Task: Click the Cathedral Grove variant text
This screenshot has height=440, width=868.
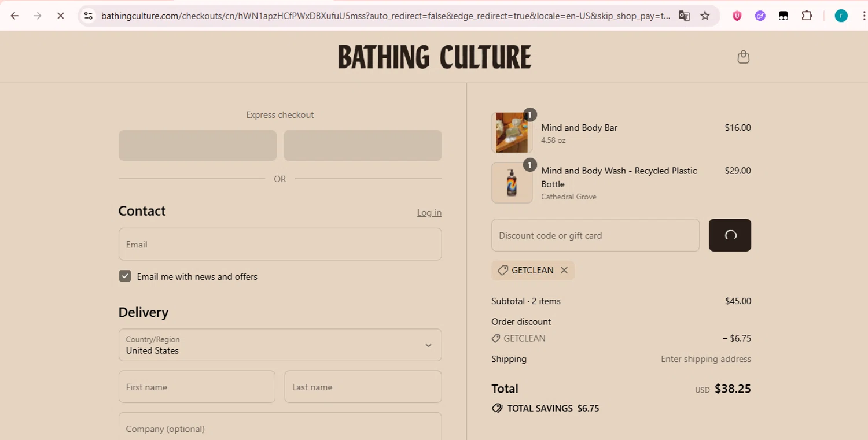Action: [x=569, y=197]
